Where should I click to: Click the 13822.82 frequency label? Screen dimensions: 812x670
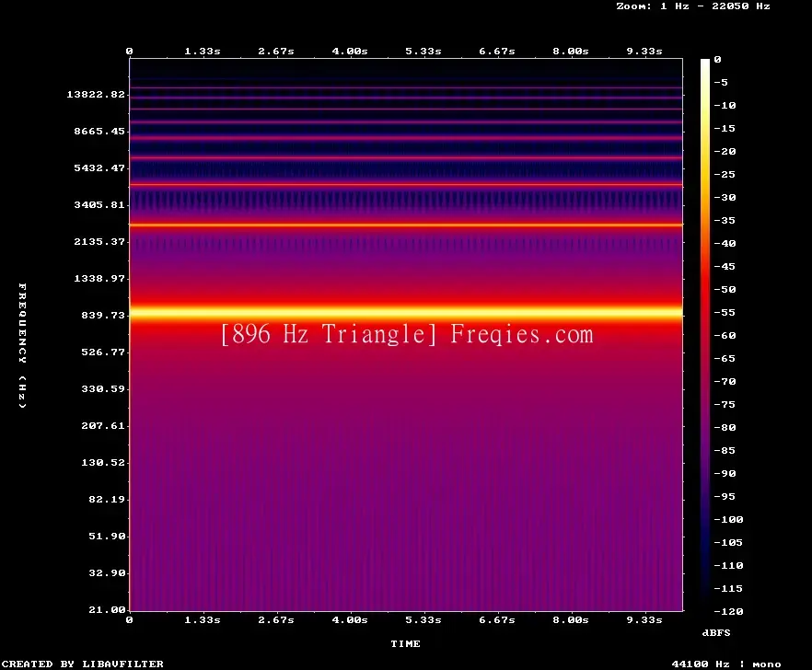pyautogui.click(x=96, y=94)
